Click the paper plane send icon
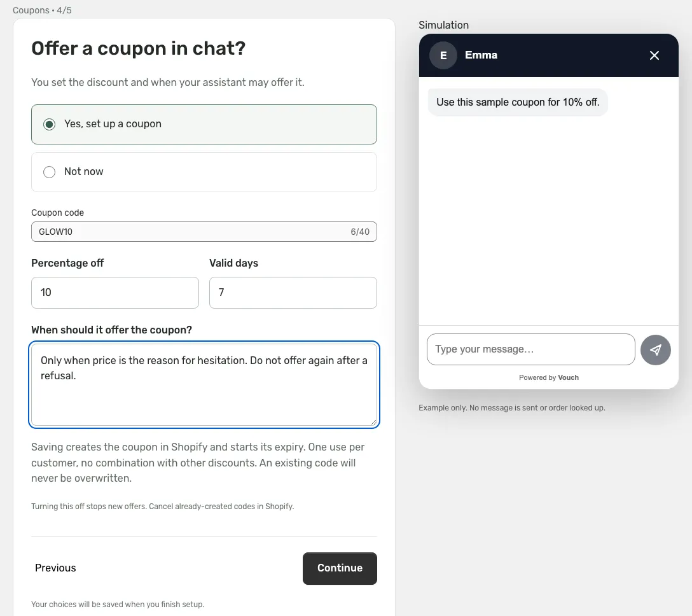Screen dimensions: 692x616 tap(655, 350)
